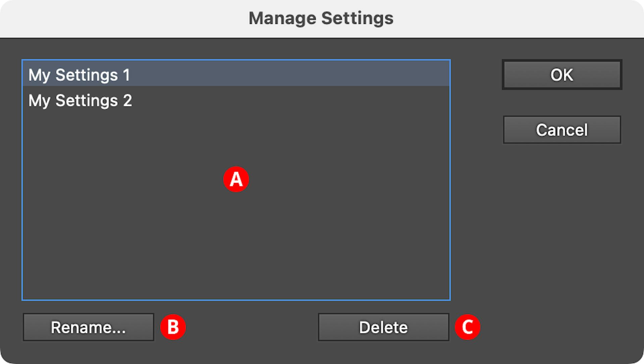The height and width of the screenshot is (364, 644).
Task: Click the red A marker in the list
Action: click(x=236, y=180)
